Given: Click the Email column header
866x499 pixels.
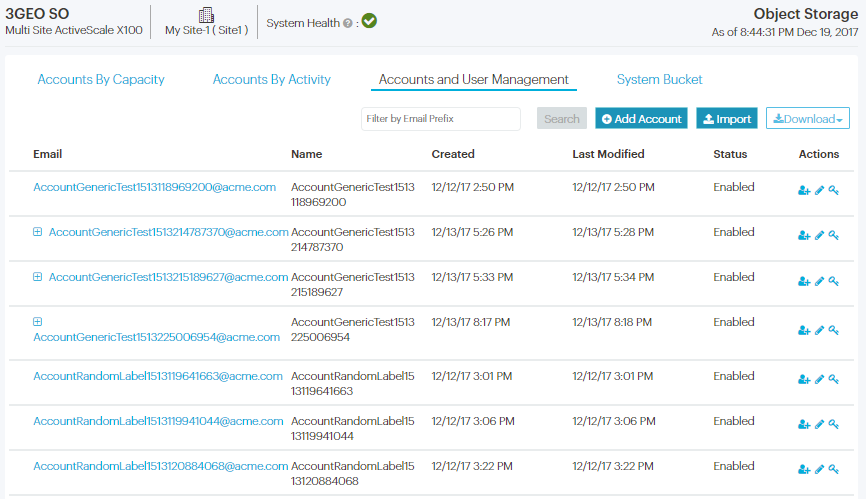Looking at the screenshot, I should 47,154.
